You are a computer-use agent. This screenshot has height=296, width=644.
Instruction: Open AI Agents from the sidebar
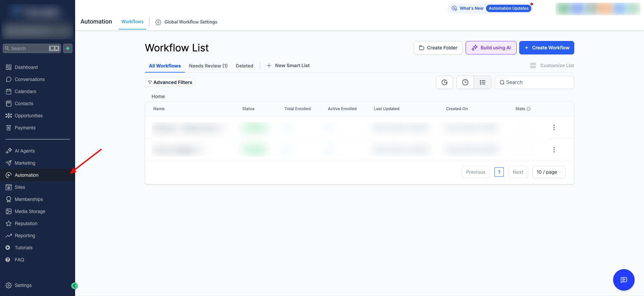[x=24, y=151]
